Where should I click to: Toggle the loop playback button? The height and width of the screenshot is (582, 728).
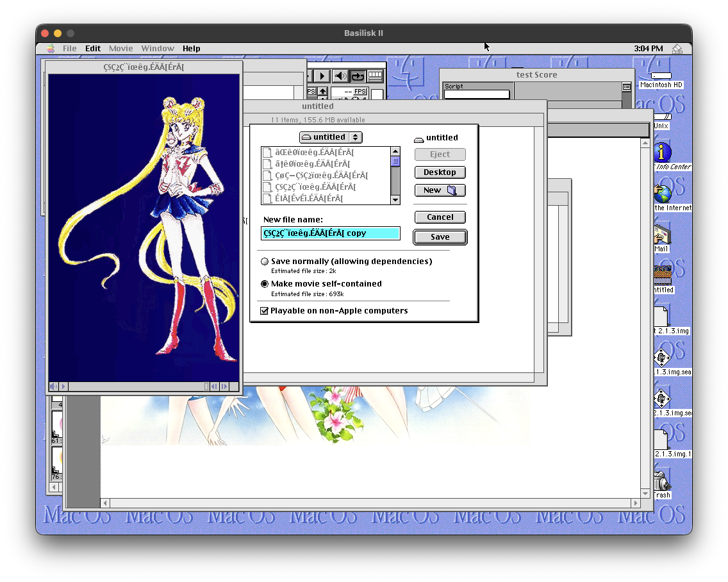coord(358,76)
